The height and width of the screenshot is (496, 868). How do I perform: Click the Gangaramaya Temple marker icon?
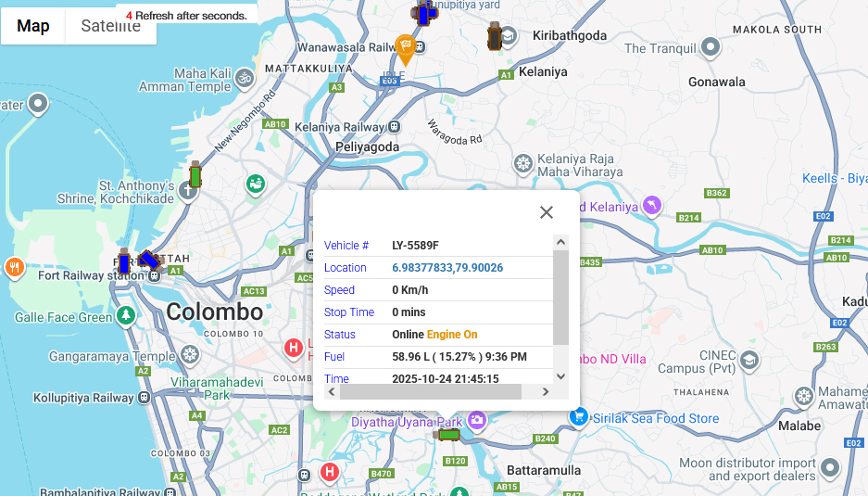click(x=190, y=355)
